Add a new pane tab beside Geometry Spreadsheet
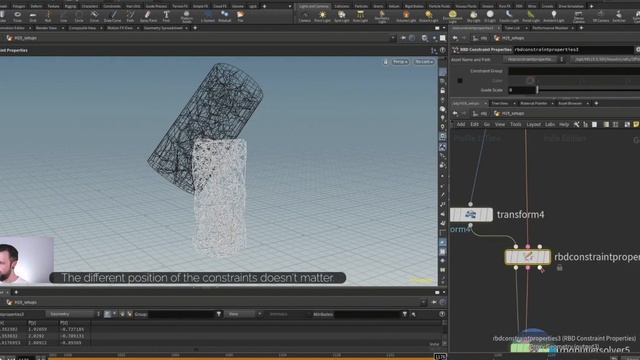 (x=195, y=28)
